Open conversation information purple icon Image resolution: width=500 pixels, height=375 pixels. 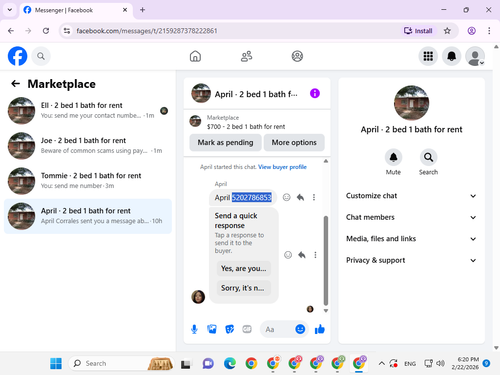(315, 93)
